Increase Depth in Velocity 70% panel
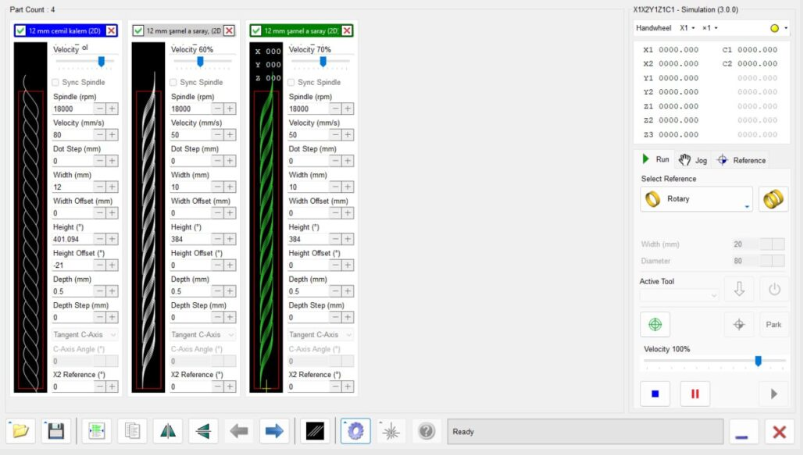The height and width of the screenshot is (455, 803). pos(348,291)
